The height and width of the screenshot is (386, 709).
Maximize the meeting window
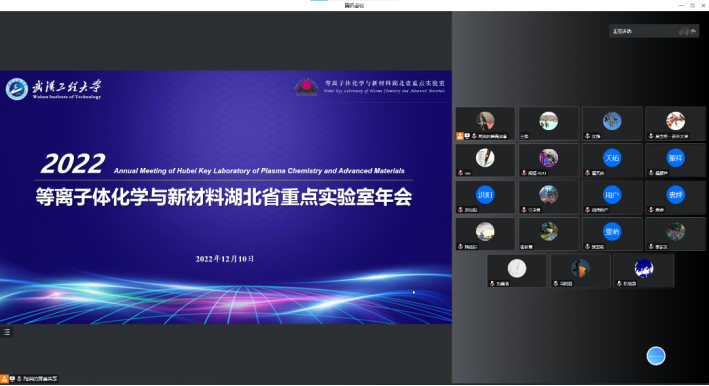(692, 5)
